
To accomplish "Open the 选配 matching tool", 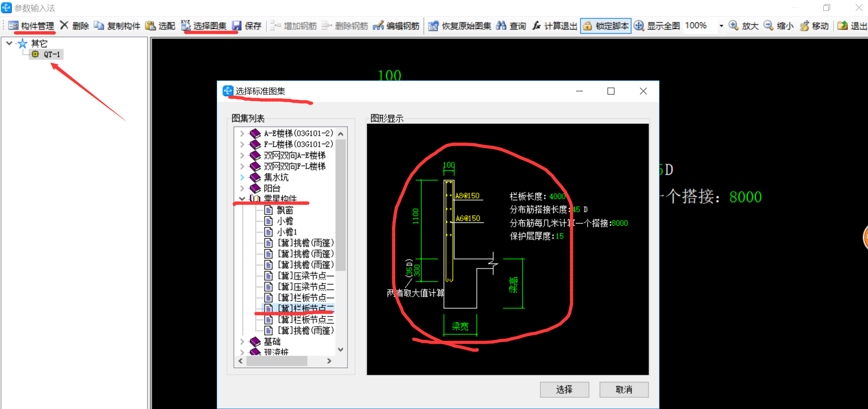I will tap(160, 26).
